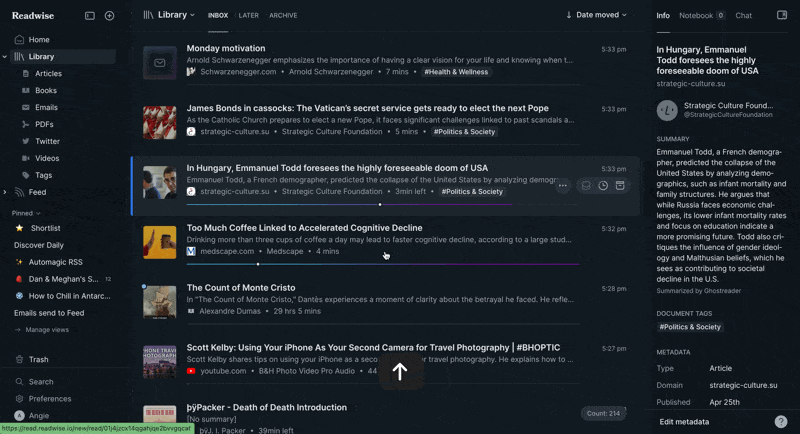Click the #Health & Wellness tag on Monday motivation
Image resolution: width=800 pixels, height=434 pixels.
click(456, 72)
